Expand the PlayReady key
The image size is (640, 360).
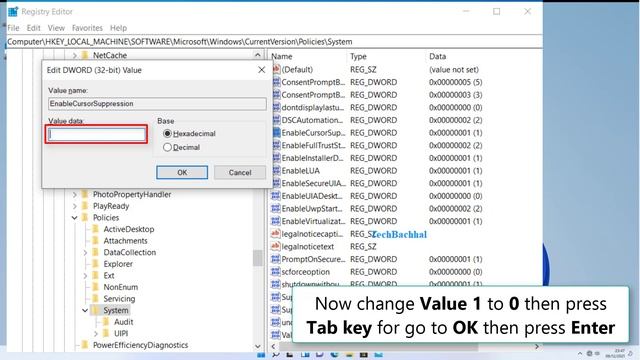coord(75,206)
